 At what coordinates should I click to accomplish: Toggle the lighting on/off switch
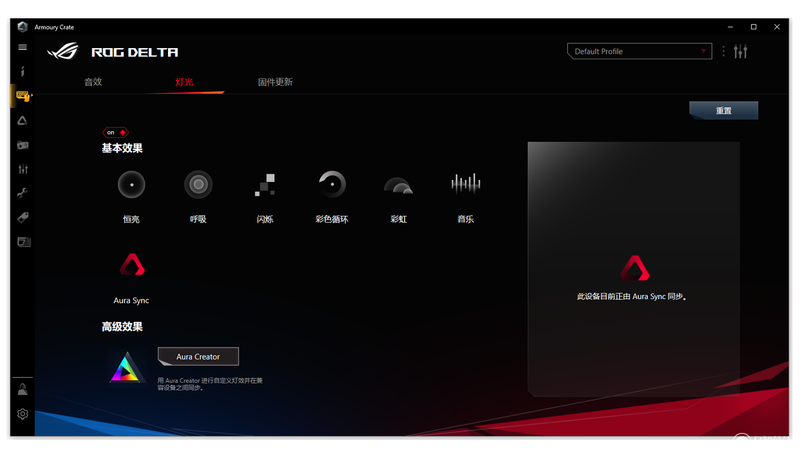point(115,133)
